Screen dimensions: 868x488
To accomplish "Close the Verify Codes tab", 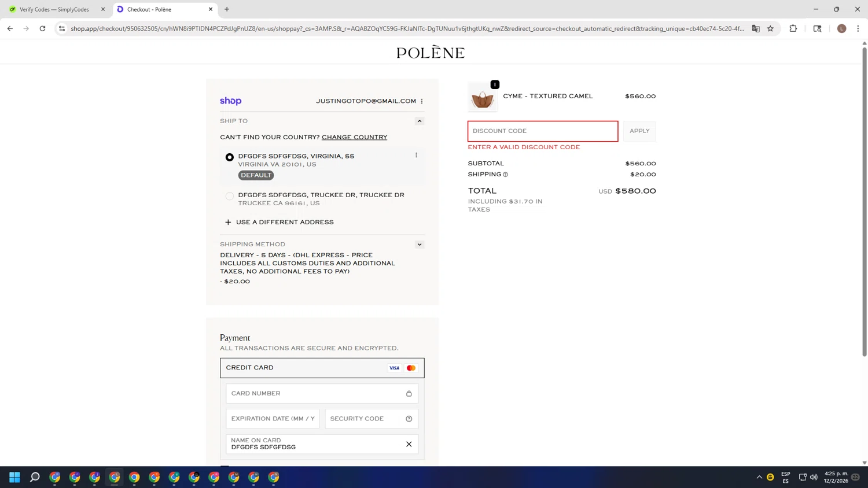I will pos(103,9).
